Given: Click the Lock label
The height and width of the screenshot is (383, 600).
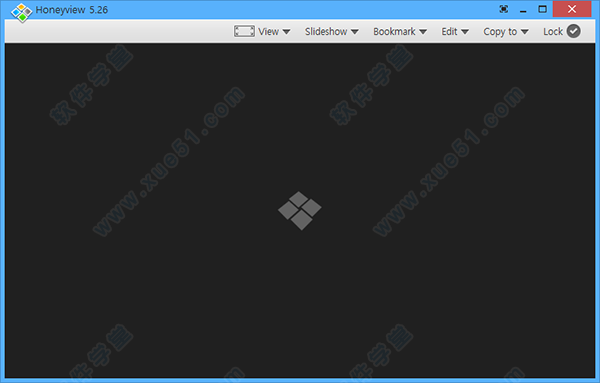Looking at the screenshot, I should (553, 31).
